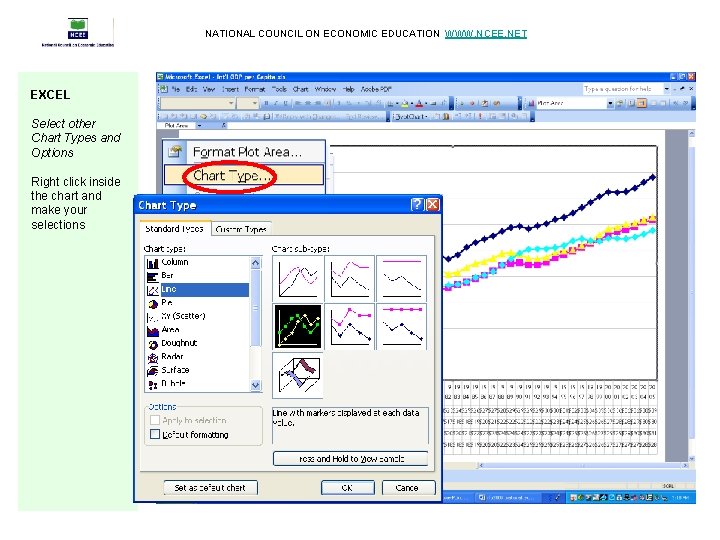This screenshot has height=540, width=720.
Task: Toggle the Default formatting checkbox
Action: click(x=155, y=434)
